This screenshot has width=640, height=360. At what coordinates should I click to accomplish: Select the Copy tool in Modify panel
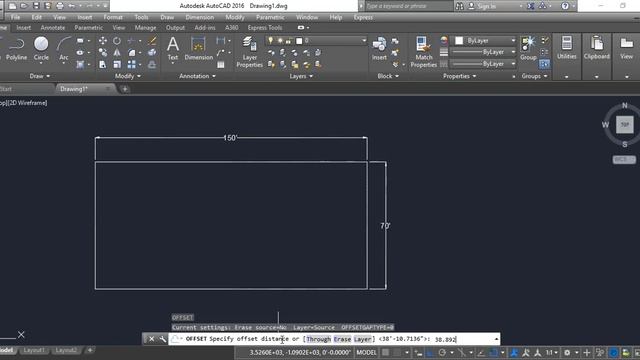coord(103,53)
